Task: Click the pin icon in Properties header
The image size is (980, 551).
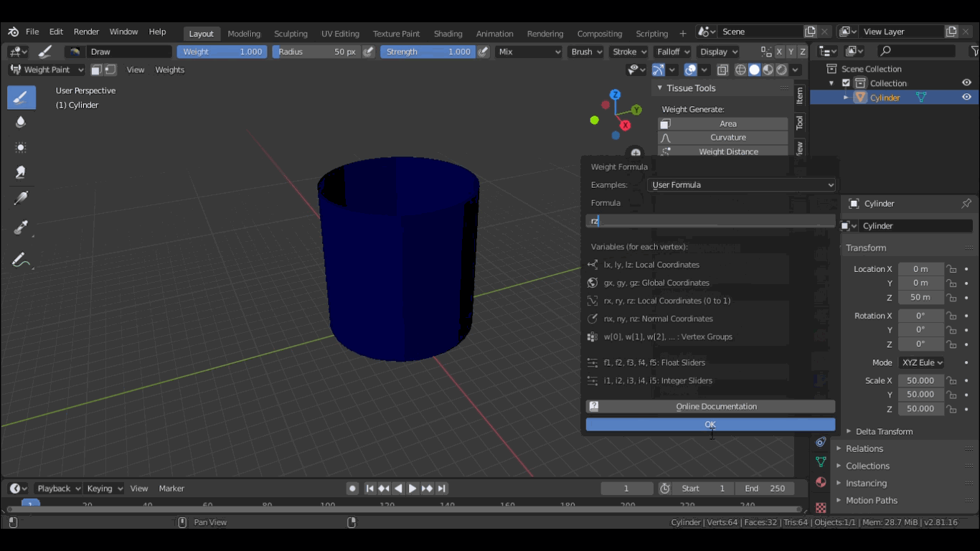Action: point(966,204)
